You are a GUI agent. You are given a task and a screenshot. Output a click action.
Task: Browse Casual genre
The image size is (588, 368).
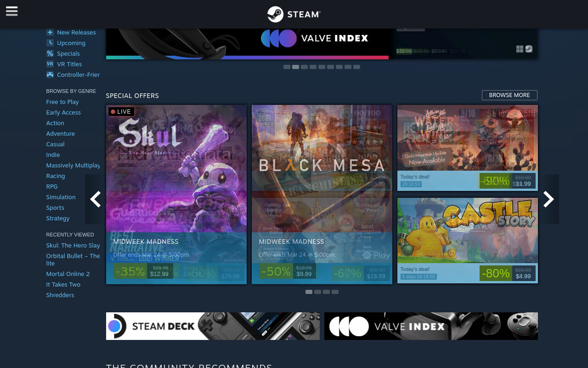pyautogui.click(x=55, y=144)
